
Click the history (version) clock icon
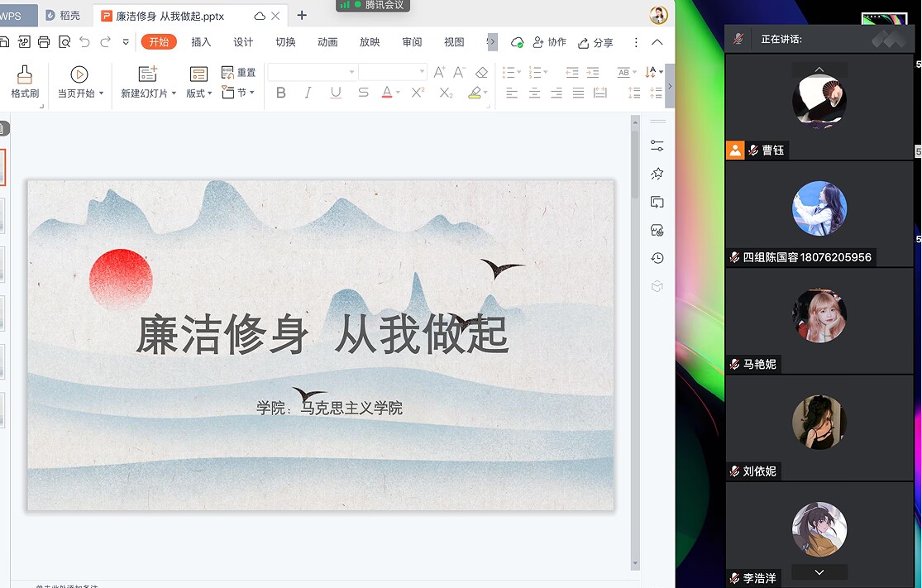[x=657, y=258]
